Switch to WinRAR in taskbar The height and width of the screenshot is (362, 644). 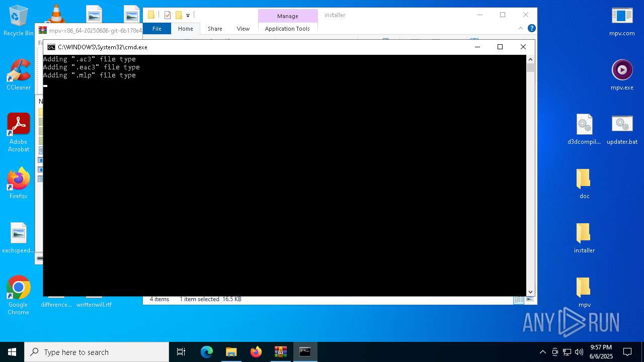coord(280,352)
